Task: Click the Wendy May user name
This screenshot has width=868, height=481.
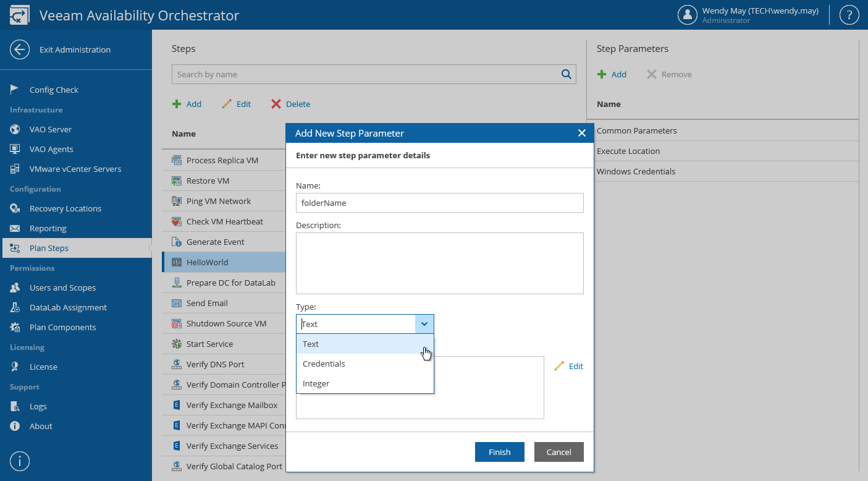Action: (x=761, y=11)
